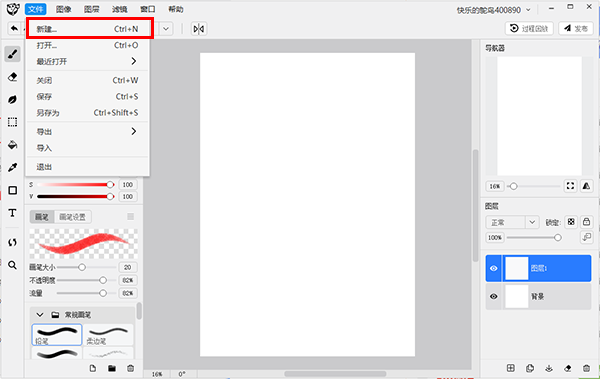Select the Text tool

pos(12,213)
